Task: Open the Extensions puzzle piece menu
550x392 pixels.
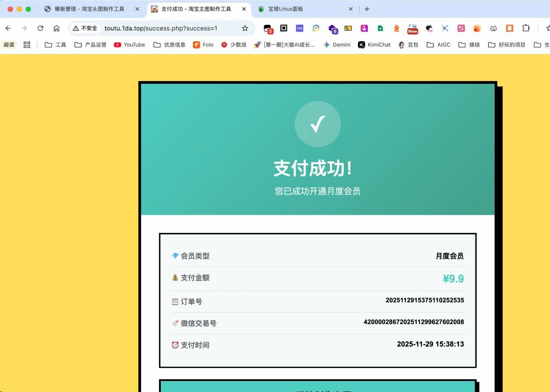Action: point(526,28)
